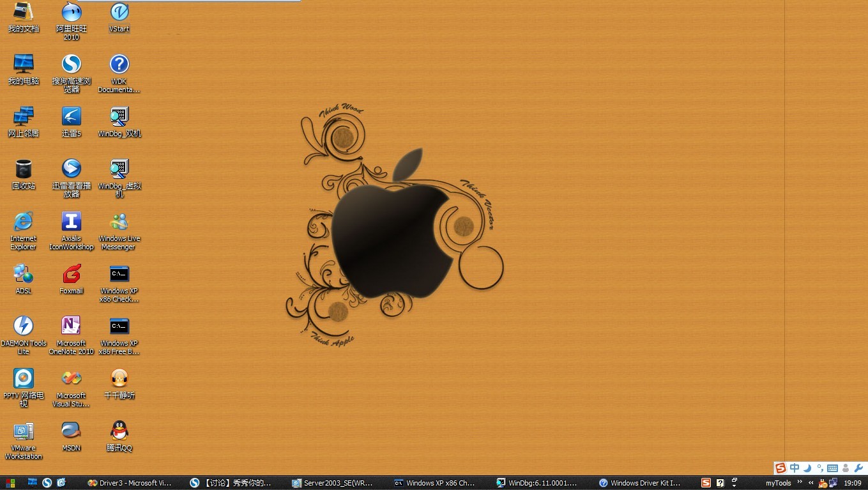Open the IME settings wrench icon
The width and height of the screenshot is (868, 490).
[x=858, y=468]
